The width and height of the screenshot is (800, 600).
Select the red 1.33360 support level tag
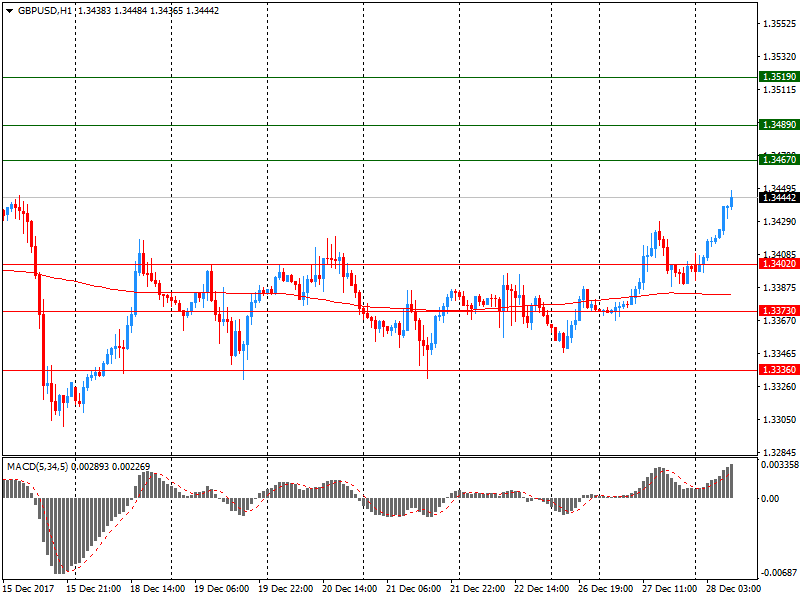pos(778,370)
